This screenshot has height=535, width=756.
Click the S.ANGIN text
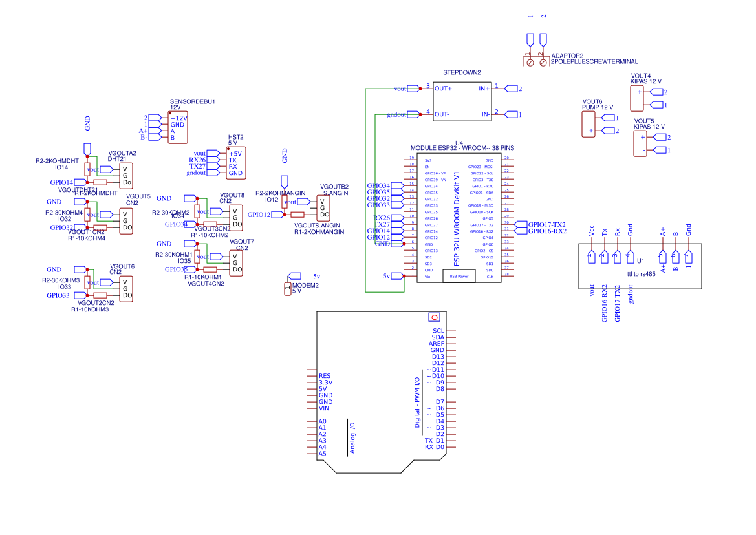[x=336, y=193]
